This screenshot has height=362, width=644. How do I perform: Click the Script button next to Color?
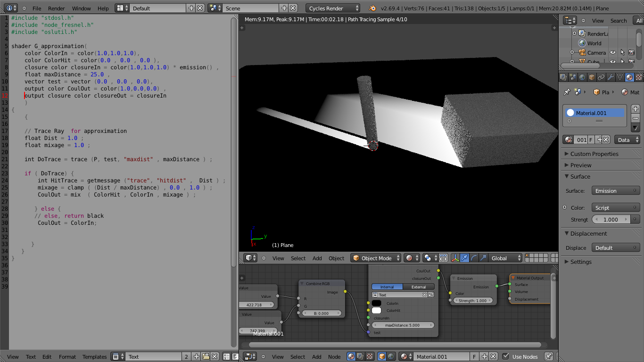pyautogui.click(x=616, y=208)
